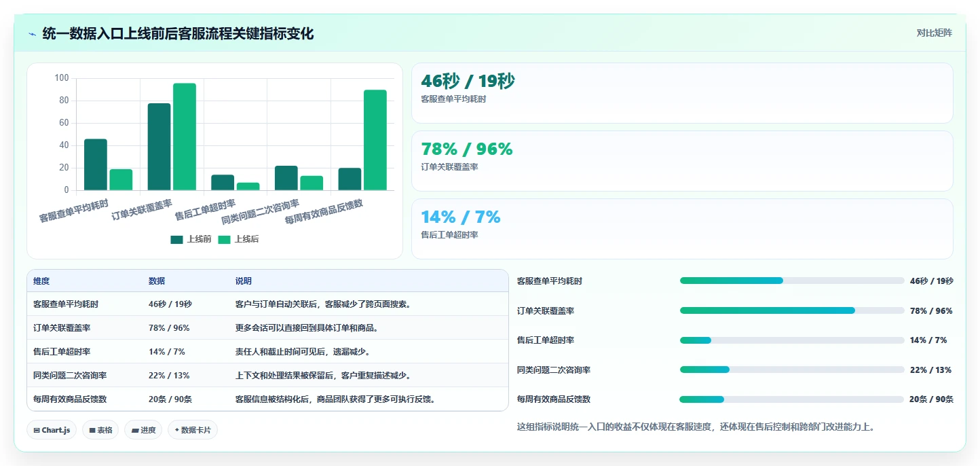
Task: Click table cell 售后工单超时率 in 维度 column
Action: pos(62,352)
